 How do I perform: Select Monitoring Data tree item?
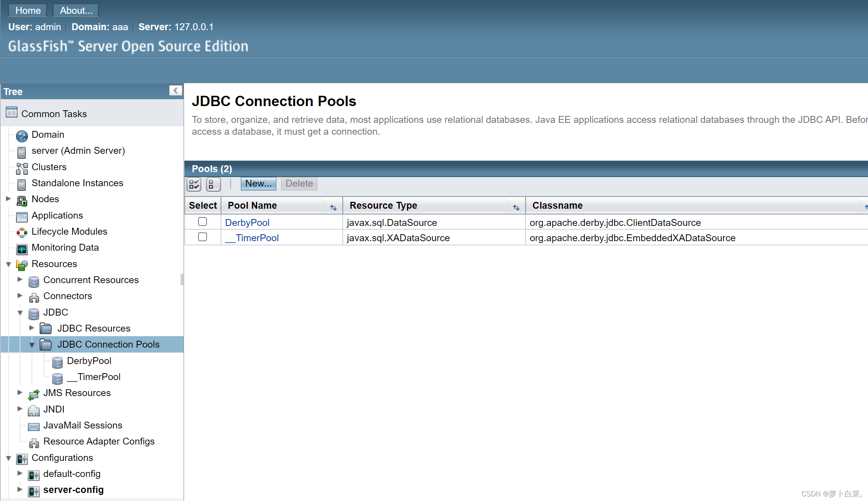coord(65,248)
